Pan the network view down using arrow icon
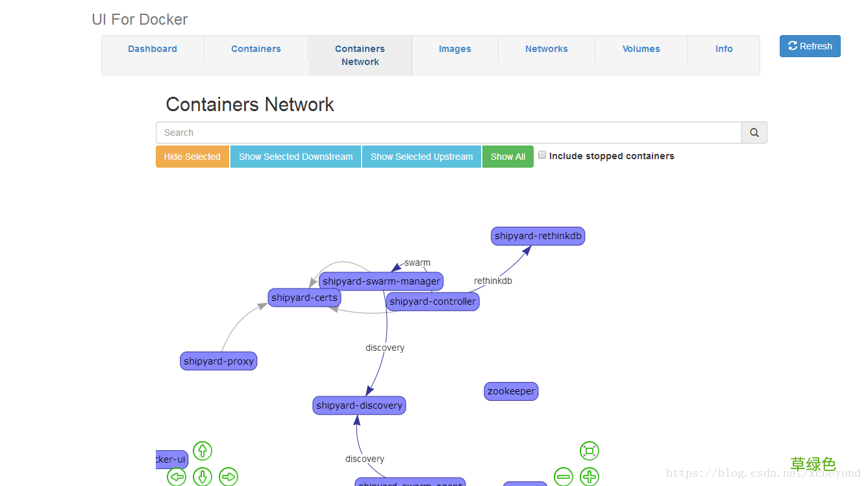Viewport: 868px width, 486px height. tap(202, 476)
